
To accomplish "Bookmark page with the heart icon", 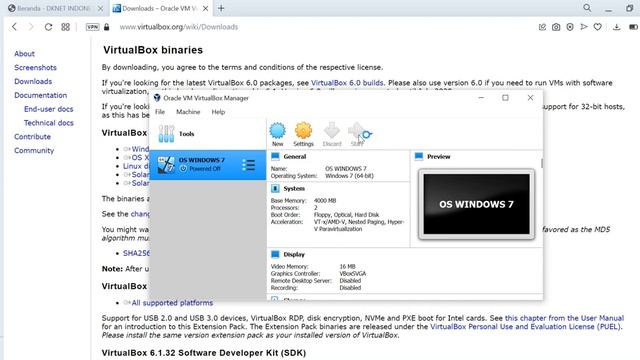I will (598, 27).
